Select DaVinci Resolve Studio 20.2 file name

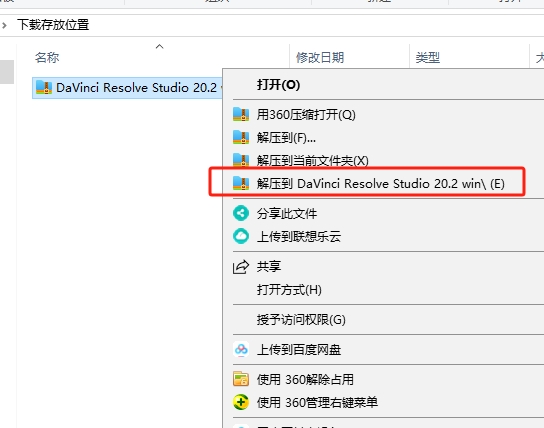click(136, 88)
